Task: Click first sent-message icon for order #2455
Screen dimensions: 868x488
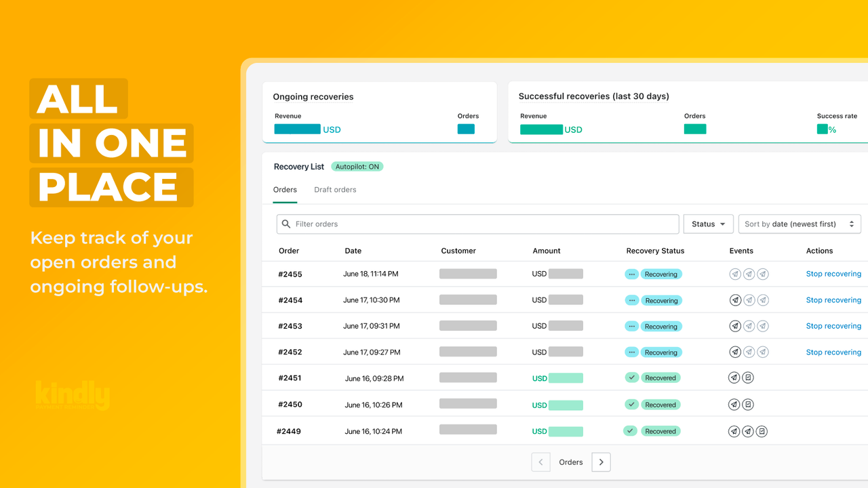Action: tap(735, 274)
